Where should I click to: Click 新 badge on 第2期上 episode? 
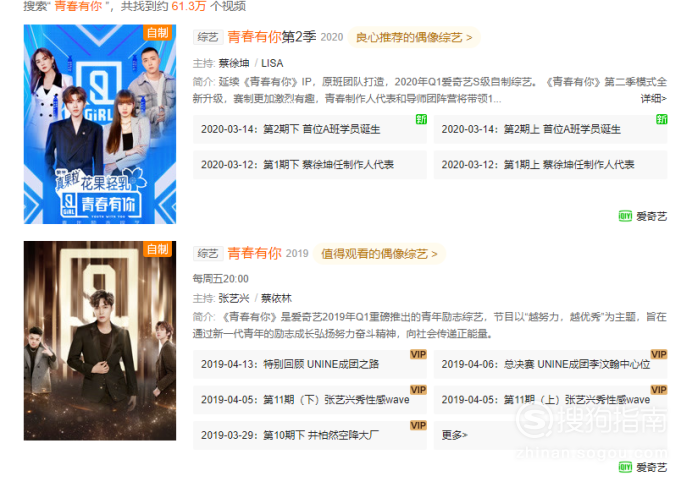[x=662, y=119]
